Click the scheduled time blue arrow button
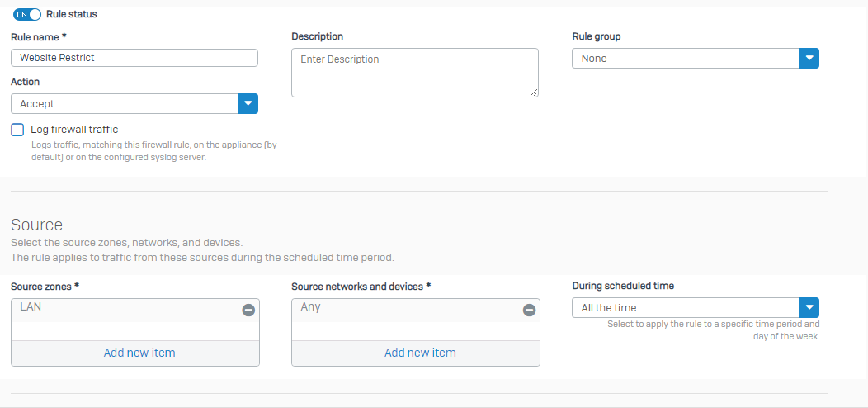The width and height of the screenshot is (868, 408). pyautogui.click(x=809, y=308)
